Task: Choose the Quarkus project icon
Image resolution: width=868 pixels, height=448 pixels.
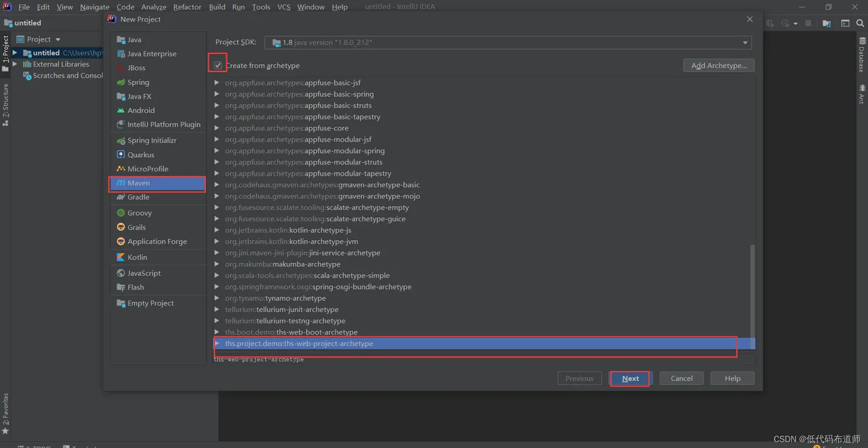Action: 121,155
